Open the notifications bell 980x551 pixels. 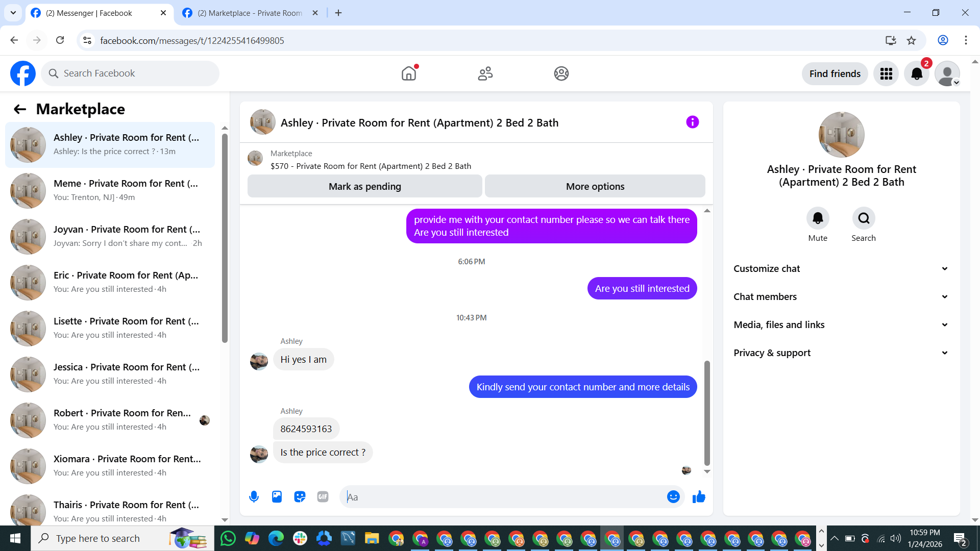[917, 73]
